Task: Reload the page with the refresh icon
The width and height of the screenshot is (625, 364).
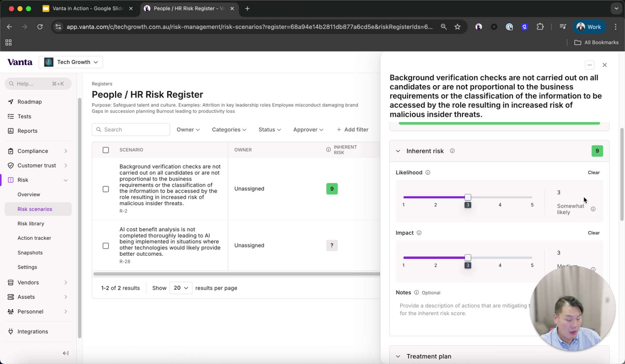Action: click(x=40, y=27)
